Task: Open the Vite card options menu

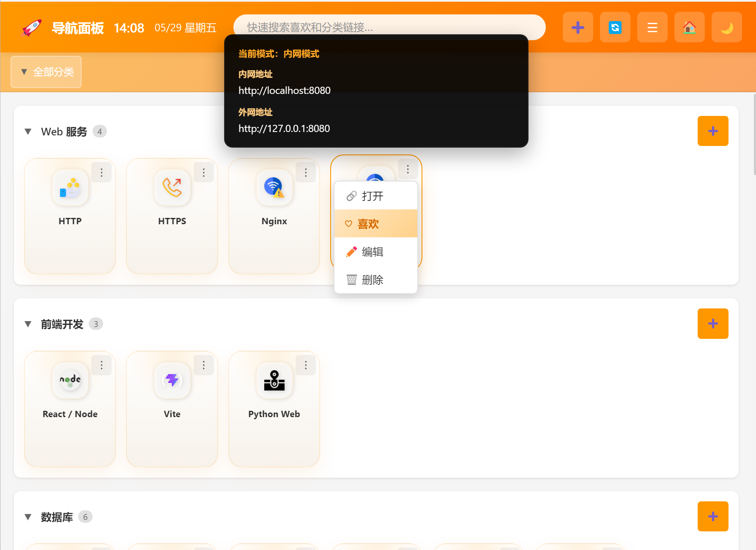Action: [x=204, y=365]
